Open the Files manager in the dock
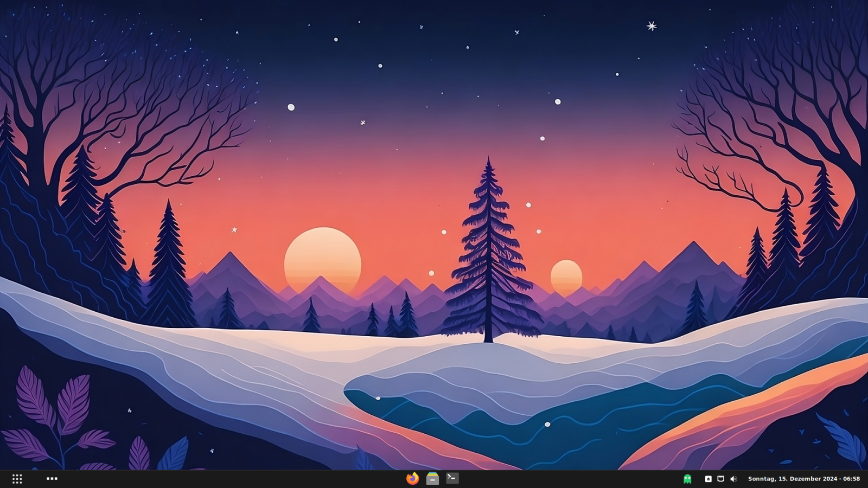 click(432, 478)
